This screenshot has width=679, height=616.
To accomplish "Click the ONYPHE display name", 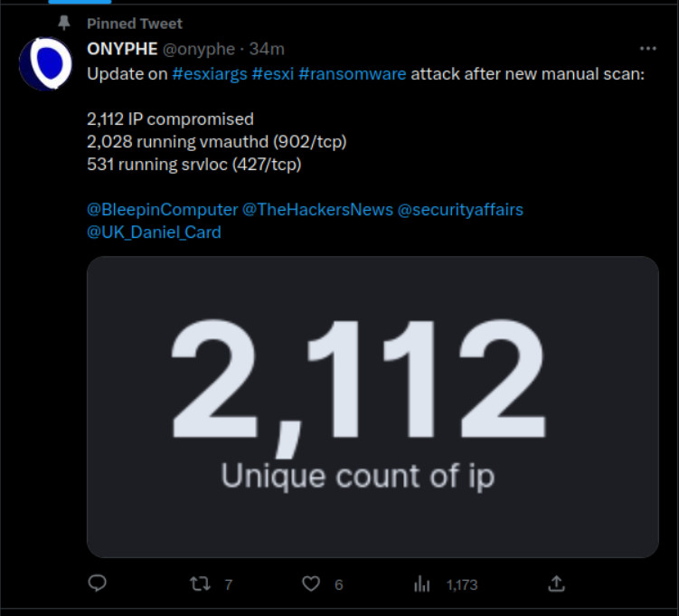I will [122, 49].
